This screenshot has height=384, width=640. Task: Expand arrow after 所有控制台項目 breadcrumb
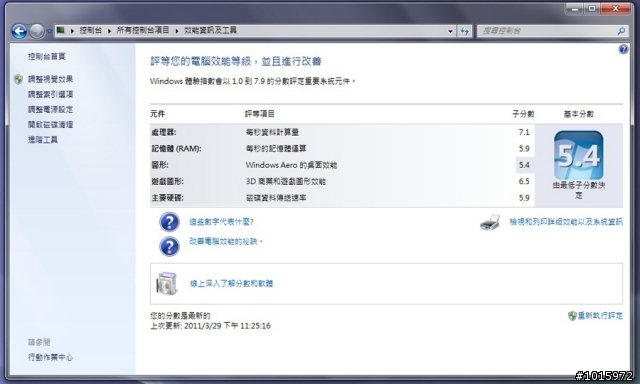[x=177, y=31]
